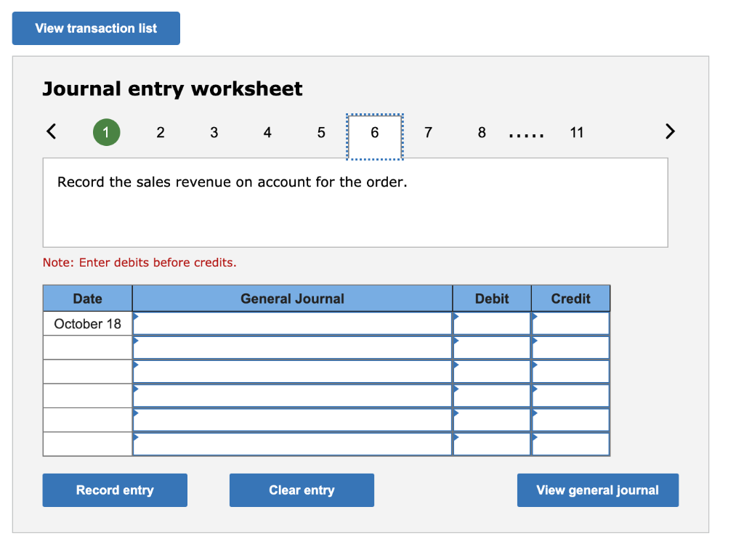This screenshot has height=560, width=744.
Task: Click Debit field in sixth row
Action: pos(492,445)
